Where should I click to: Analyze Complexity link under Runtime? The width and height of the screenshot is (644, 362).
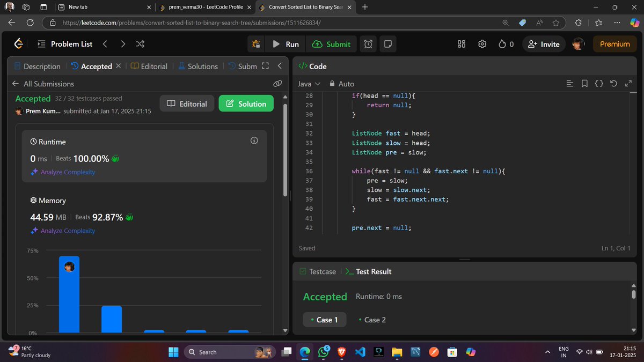pos(63,172)
